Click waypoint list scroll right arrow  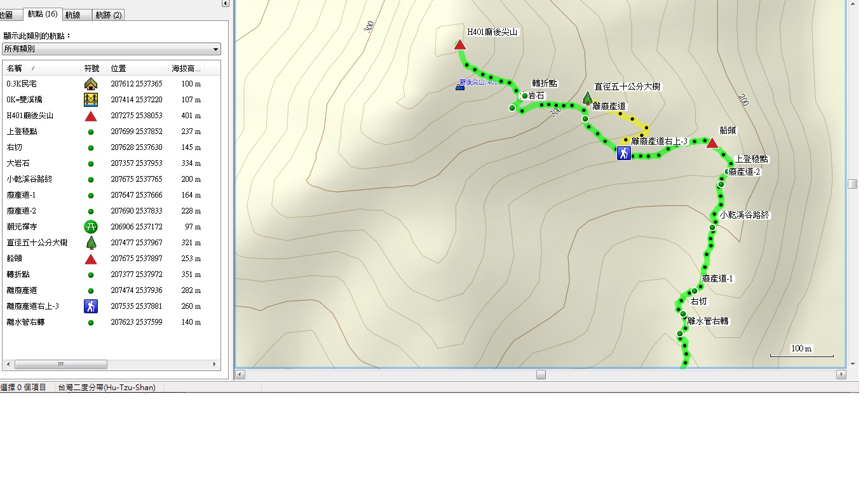215,365
